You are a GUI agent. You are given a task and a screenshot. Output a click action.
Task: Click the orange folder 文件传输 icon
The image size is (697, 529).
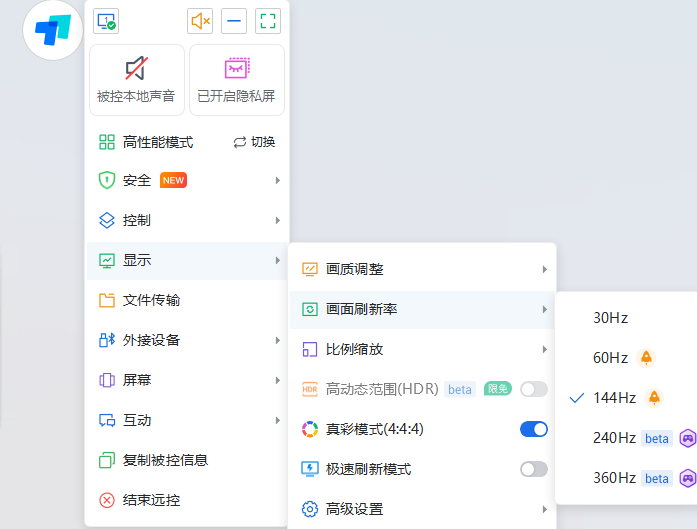tap(107, 301)
